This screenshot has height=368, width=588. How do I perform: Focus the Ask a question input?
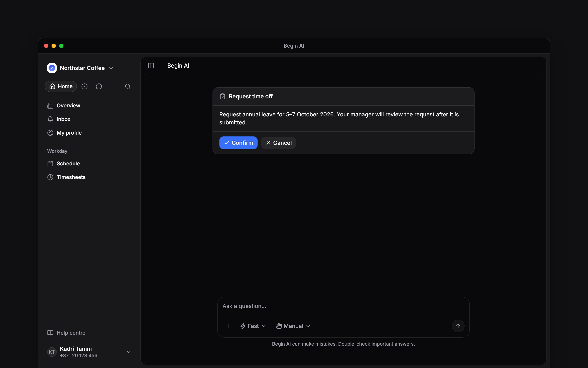pos(343,306)
